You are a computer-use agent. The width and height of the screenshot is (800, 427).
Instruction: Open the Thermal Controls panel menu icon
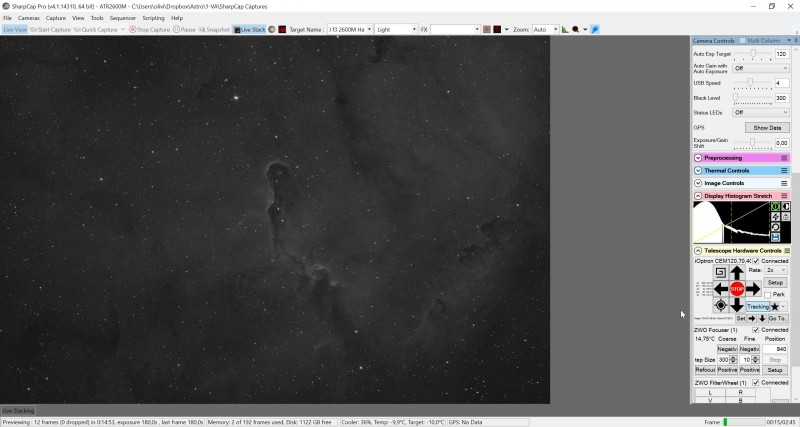784,170
